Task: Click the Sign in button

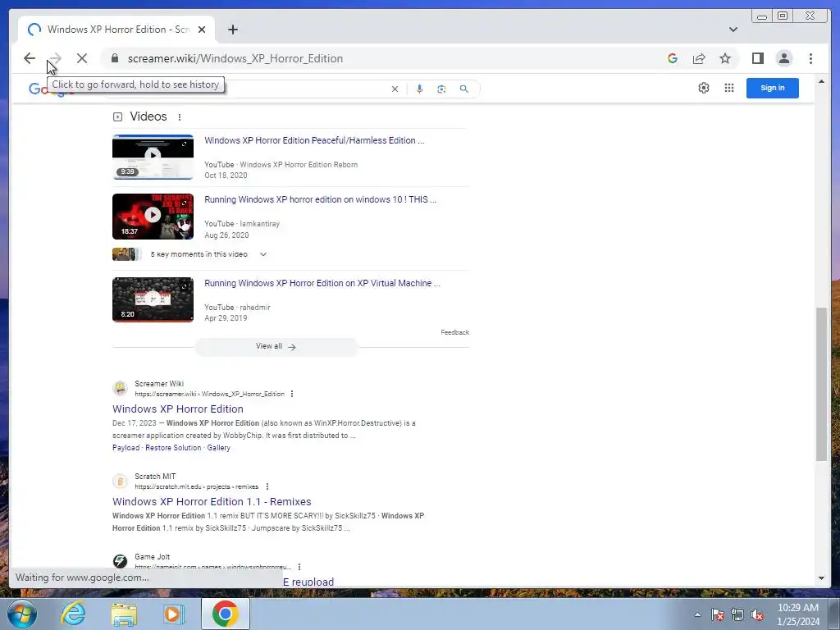Action: [773, 88]
